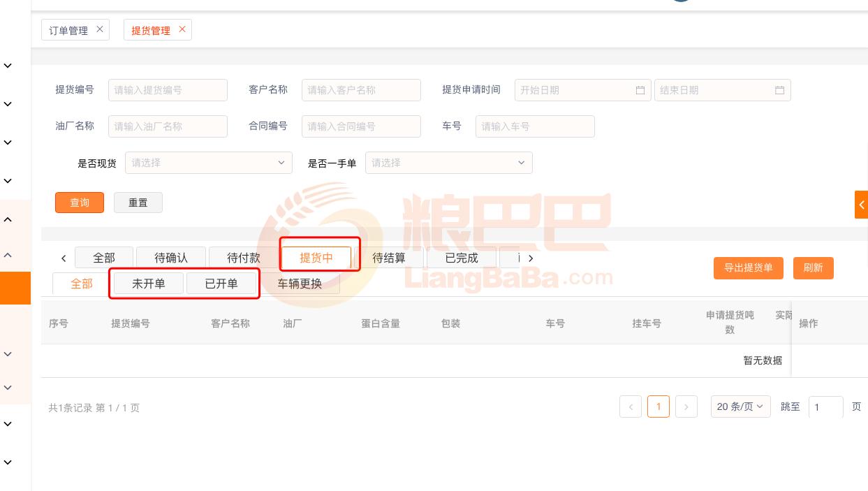Click the 刷新 refresh button
868x491 pixels.
click(x=813, y=268)
